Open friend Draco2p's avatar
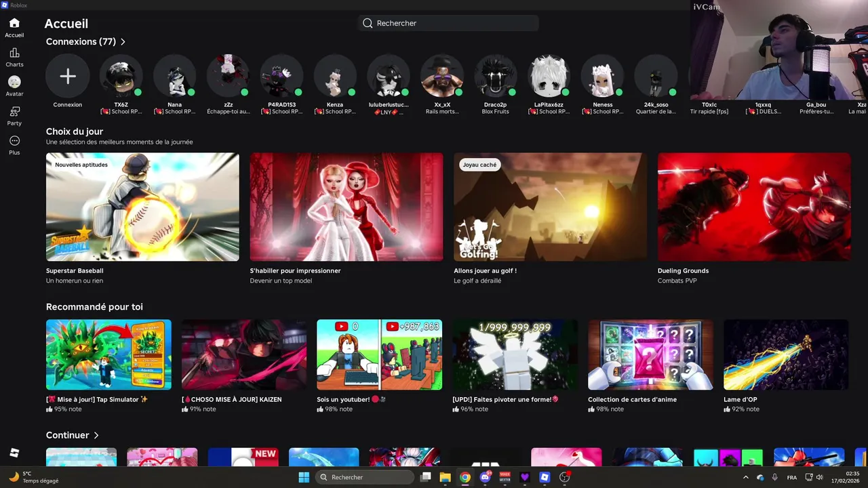Screen dimensions: 868x488 pos(496,76)
